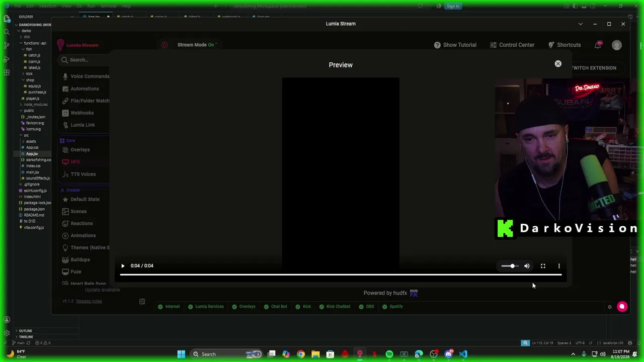Click the Update available notice

coord(103,290)
